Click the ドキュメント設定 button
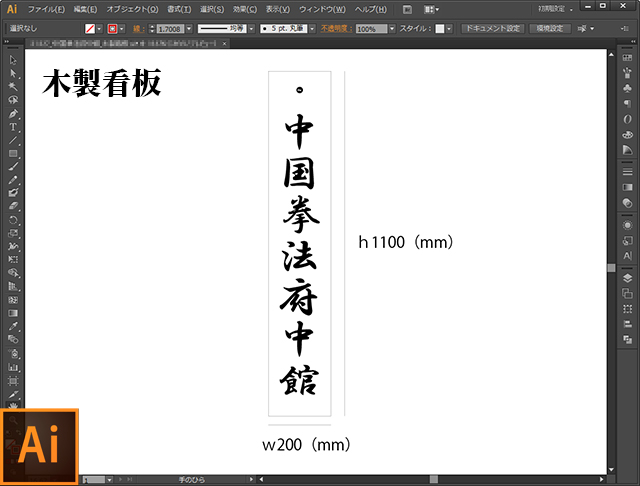This screenshot has width=640, height=486. (x=493, y=29)
